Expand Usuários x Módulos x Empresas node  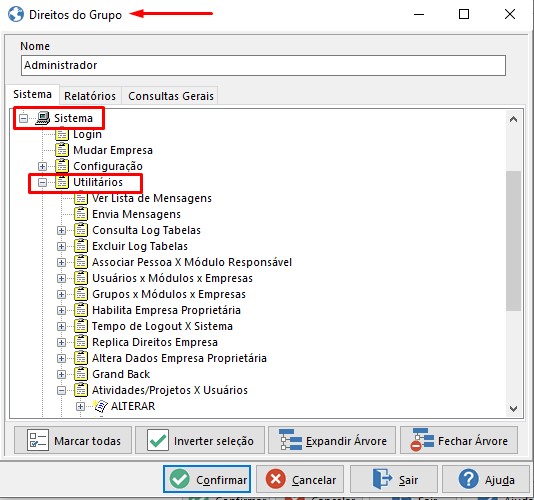tap(61, 278)
